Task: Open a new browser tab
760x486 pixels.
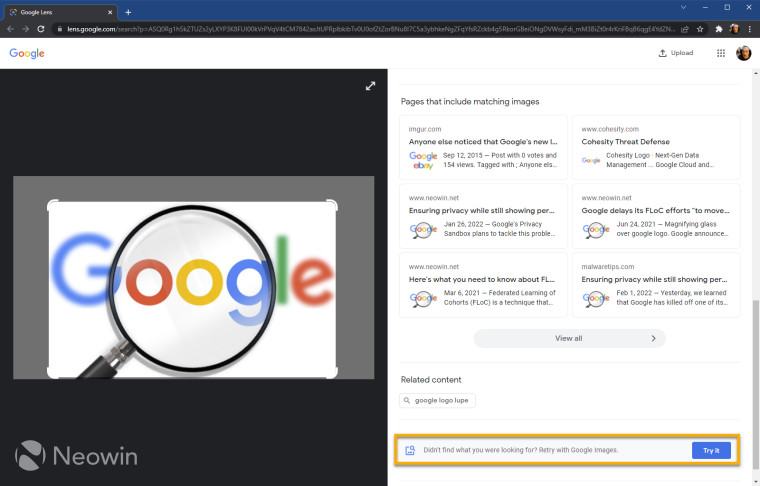Action: pos(128,12)
